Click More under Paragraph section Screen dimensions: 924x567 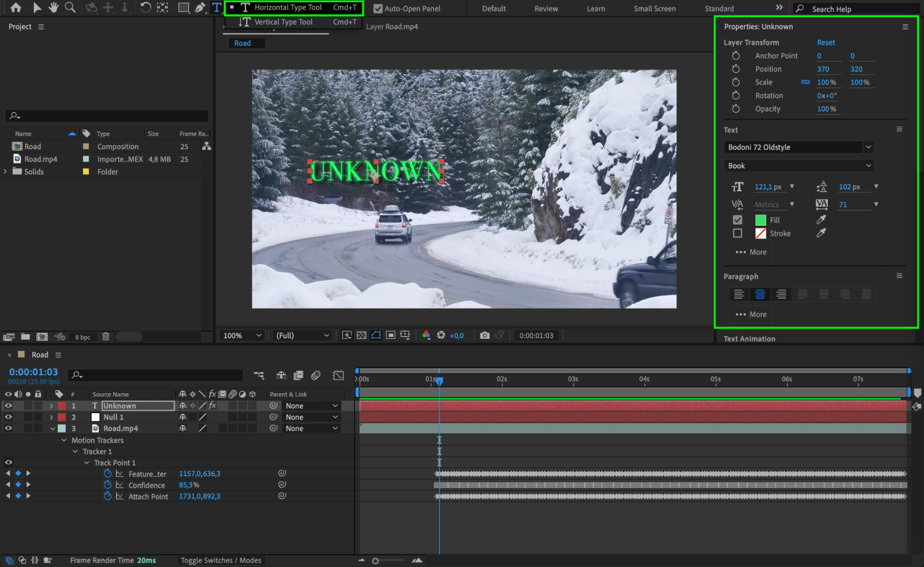[751, 314]
